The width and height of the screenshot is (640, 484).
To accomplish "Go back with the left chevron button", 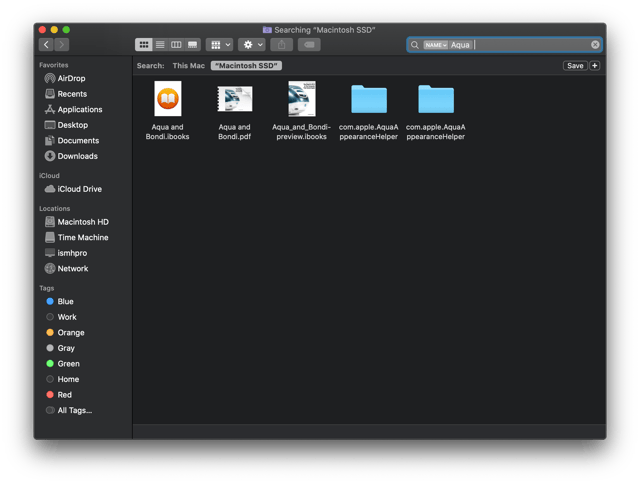I will click(x=46, y=44).
